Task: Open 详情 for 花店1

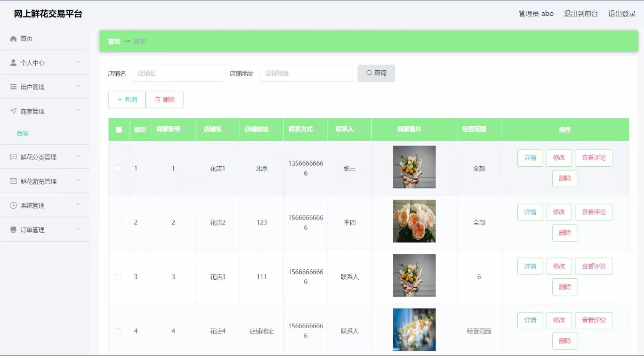Action: click(x=530, y=158)
